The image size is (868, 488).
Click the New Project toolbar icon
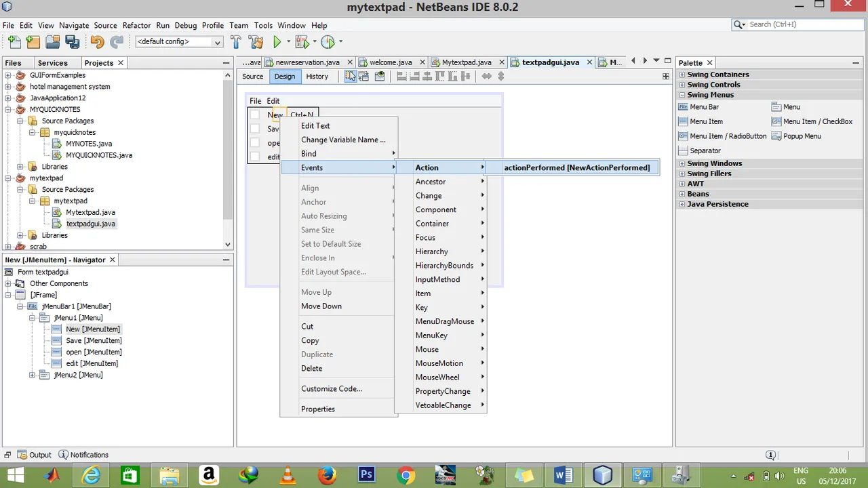coord(32,42)
